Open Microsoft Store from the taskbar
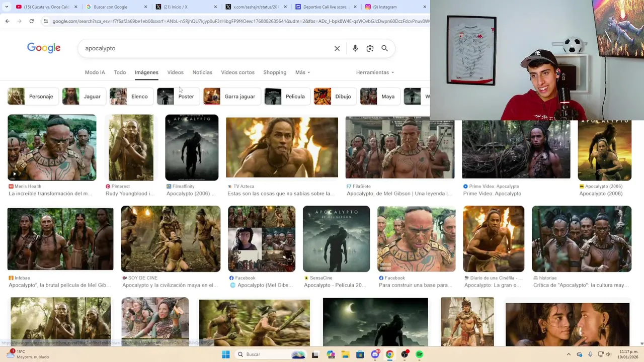Image resolution: width=644 pixels, height=362 pixels. (360, 354)
